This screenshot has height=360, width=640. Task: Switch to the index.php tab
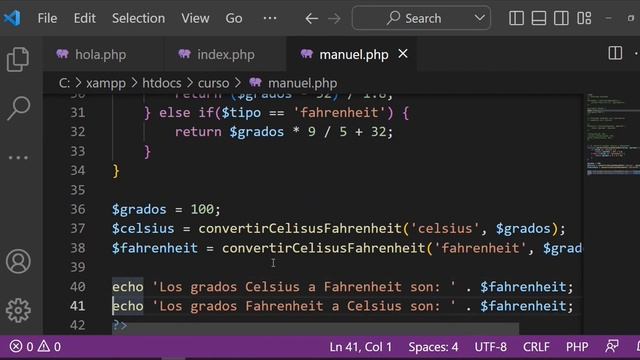[x=225, y=54]
